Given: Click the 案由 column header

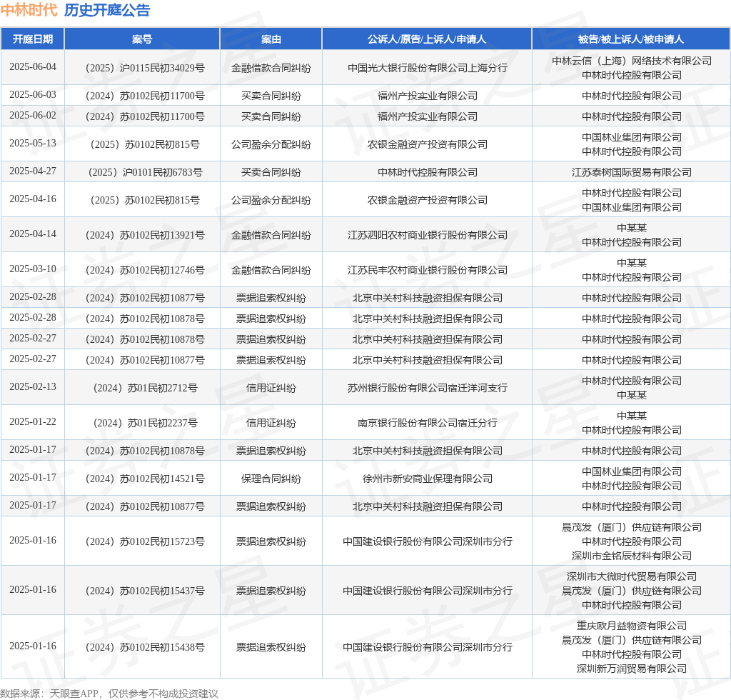Looking at the screenshot, I should (x=271, y=39).
